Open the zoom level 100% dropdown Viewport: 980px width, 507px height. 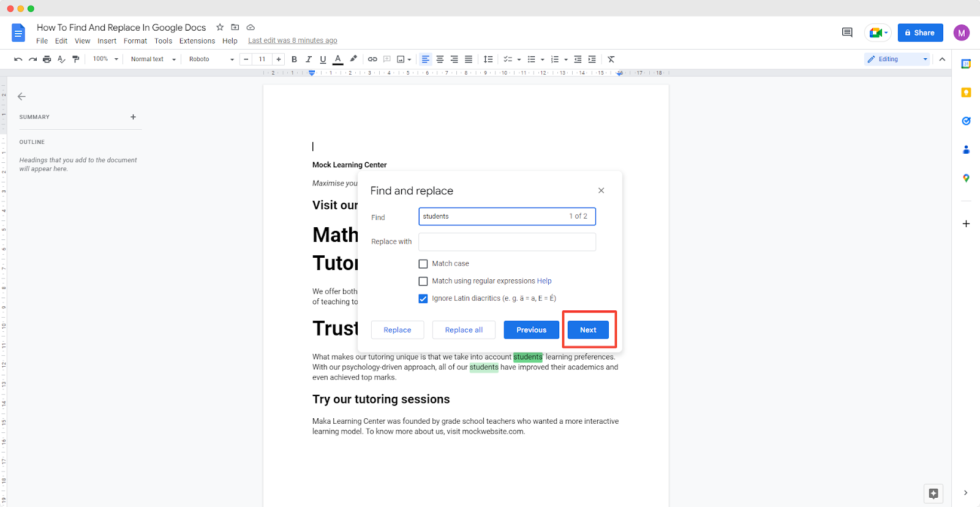105,59
